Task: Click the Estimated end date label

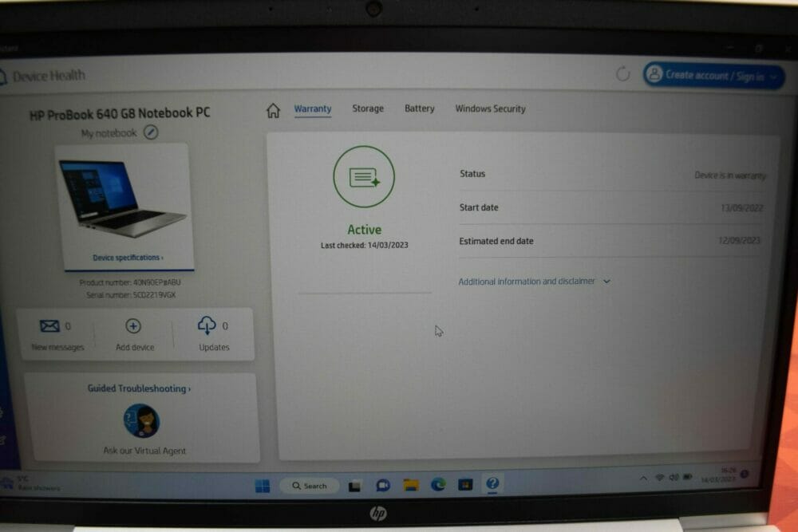Action: point(496,241)
